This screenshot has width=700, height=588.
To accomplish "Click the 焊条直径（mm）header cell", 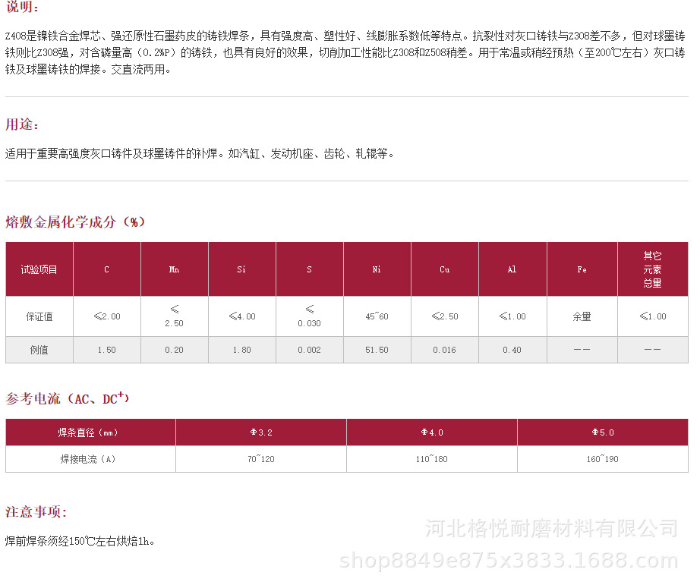I will pos(90,432).
